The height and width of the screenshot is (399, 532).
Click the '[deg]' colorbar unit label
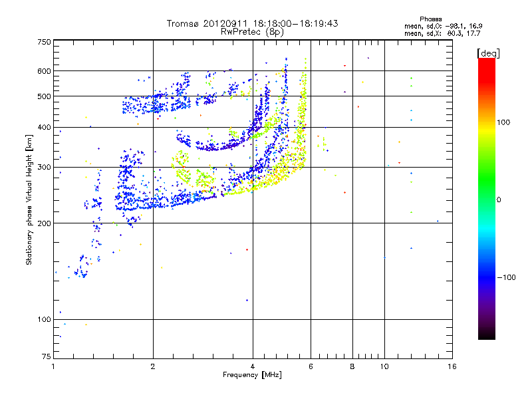tap(488, 53)
